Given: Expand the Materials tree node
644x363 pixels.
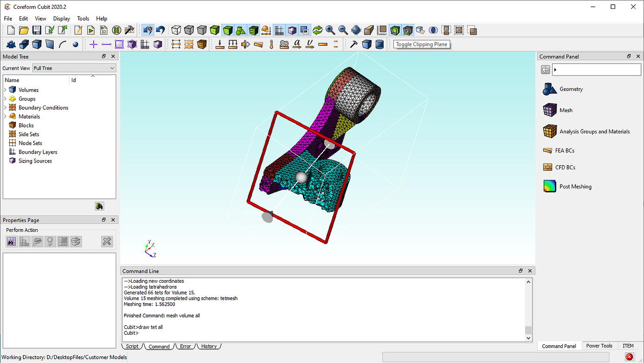Looking at the screenshot, I should [x=5, y=116].
